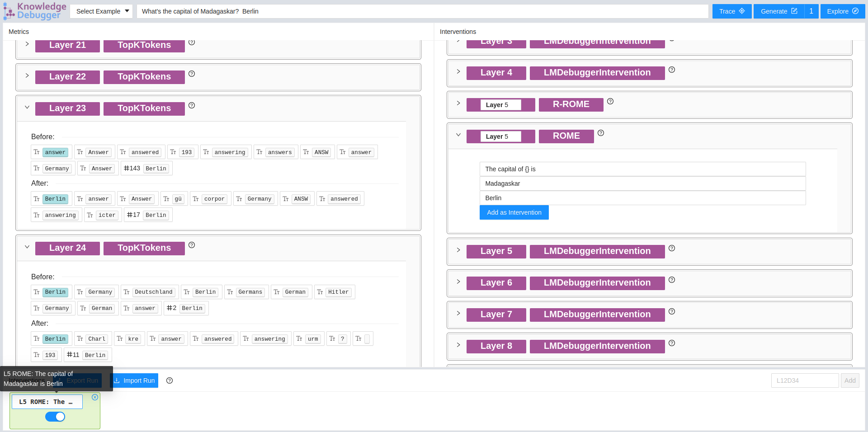Click the Layer 22 TopKTokens tag
The width and height of the screenshot is (868, 432).
(x=144, y=77)
